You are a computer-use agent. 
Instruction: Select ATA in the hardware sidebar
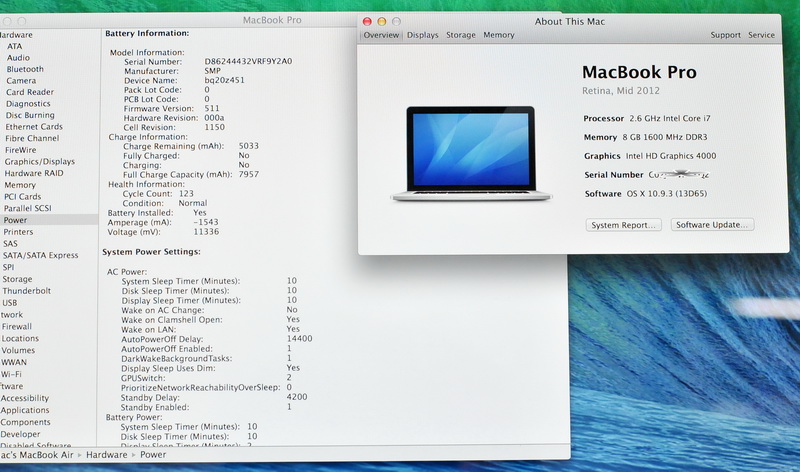(x=15, y=46)
